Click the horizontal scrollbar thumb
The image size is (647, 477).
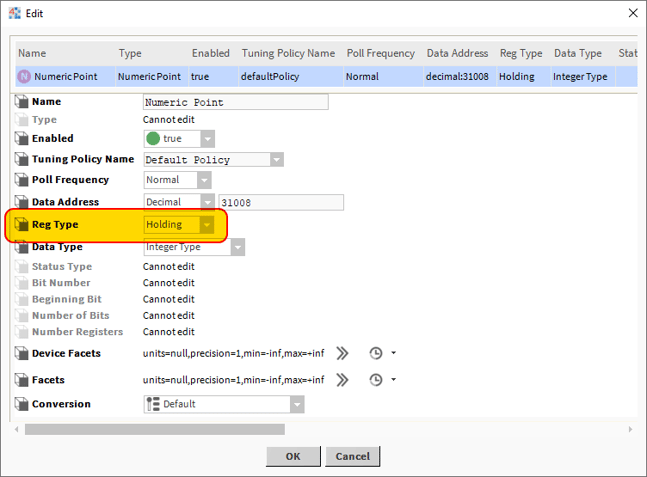(x=155, y=429)
